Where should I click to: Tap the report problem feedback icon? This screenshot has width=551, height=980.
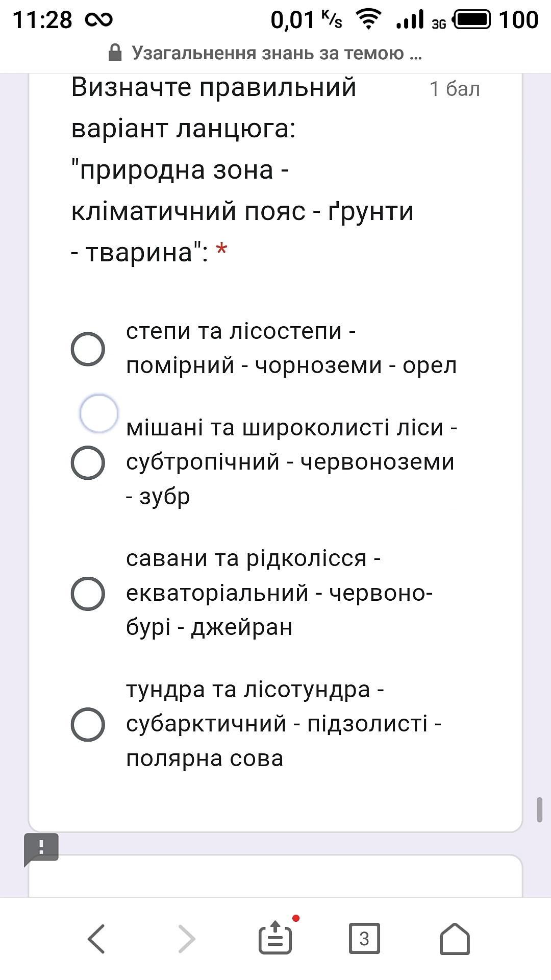point(41,848)
